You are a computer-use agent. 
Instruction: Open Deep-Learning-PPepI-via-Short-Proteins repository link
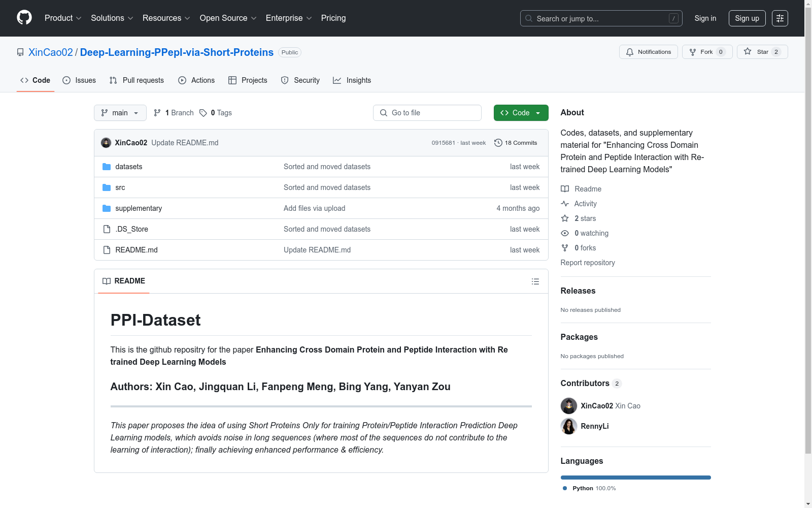[x=177, y=52]
